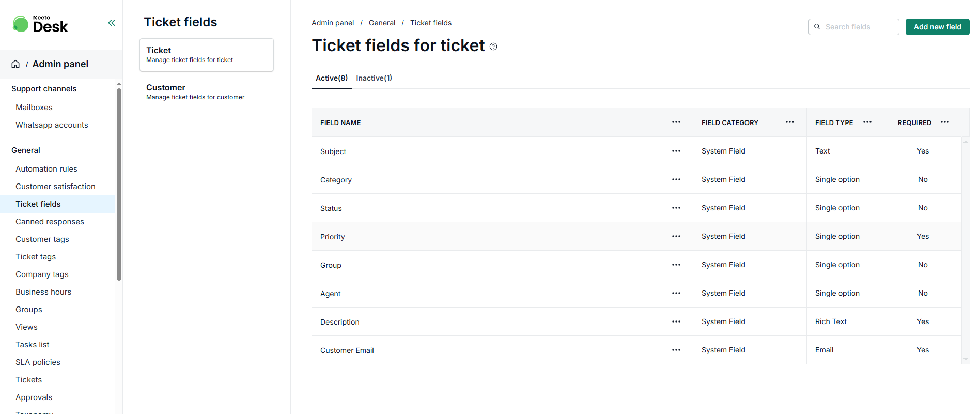The image size is (980, 414).
Task: Open the three-dot menu for Customer Email row
Action: (676, 350)
